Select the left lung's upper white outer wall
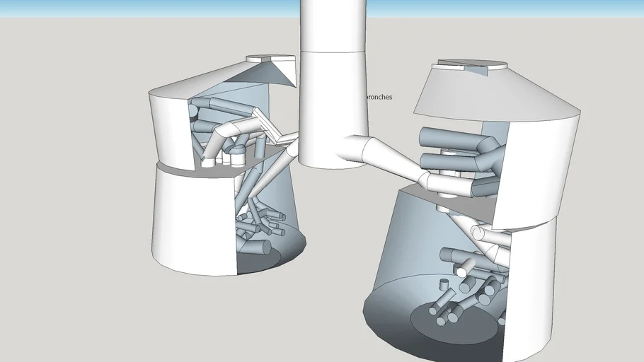Viewport: 644px width, 362px height. [x=168, y=127]
